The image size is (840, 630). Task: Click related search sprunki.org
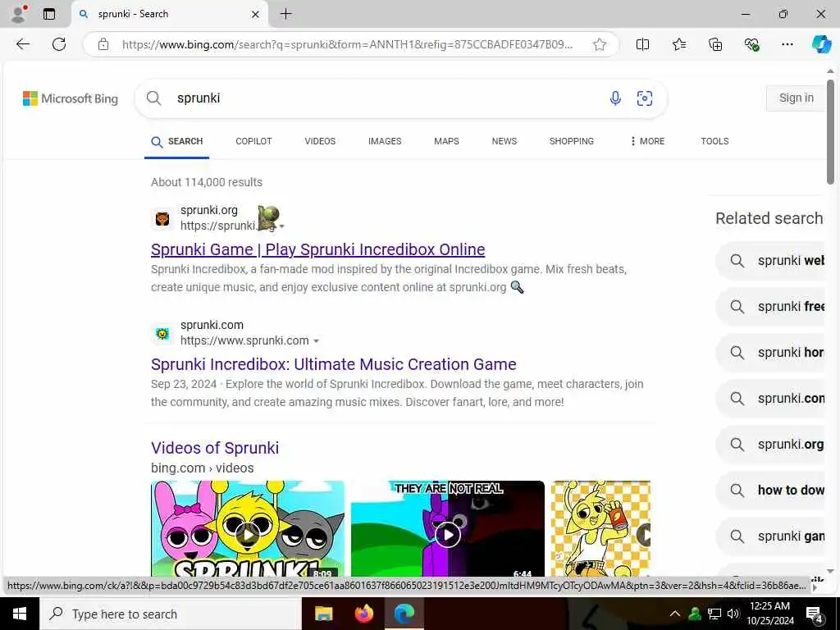coord(771,445)
